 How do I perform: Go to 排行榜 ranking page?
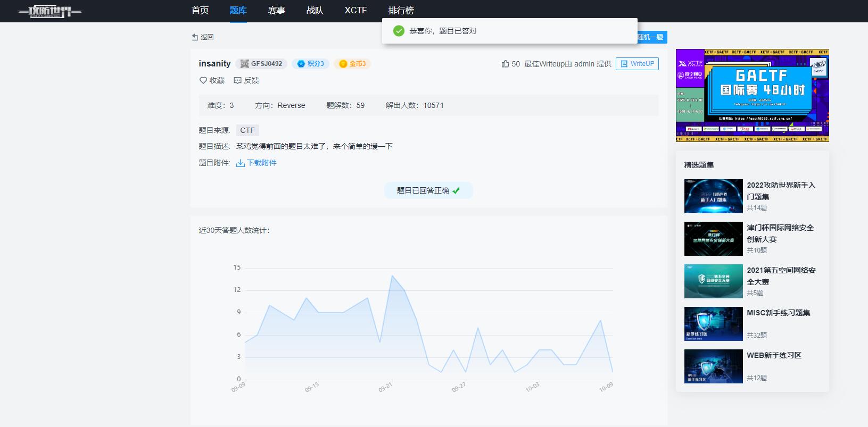tap(401, 11)
